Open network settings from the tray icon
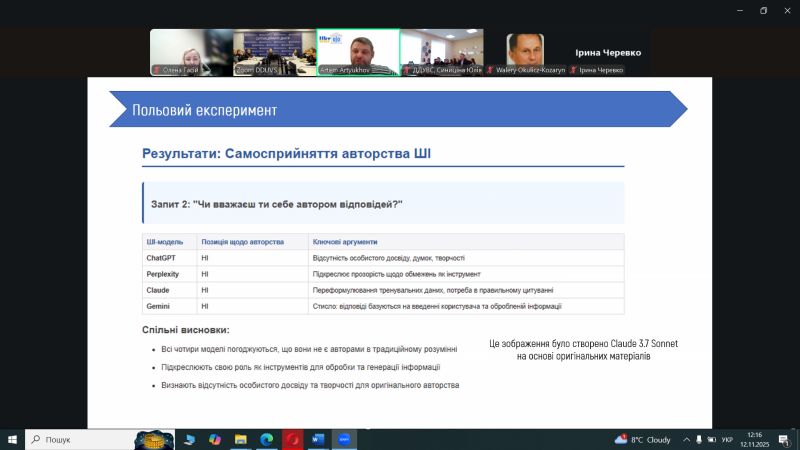800x450 pixels. pyautogui.click(x=701, y=439)
